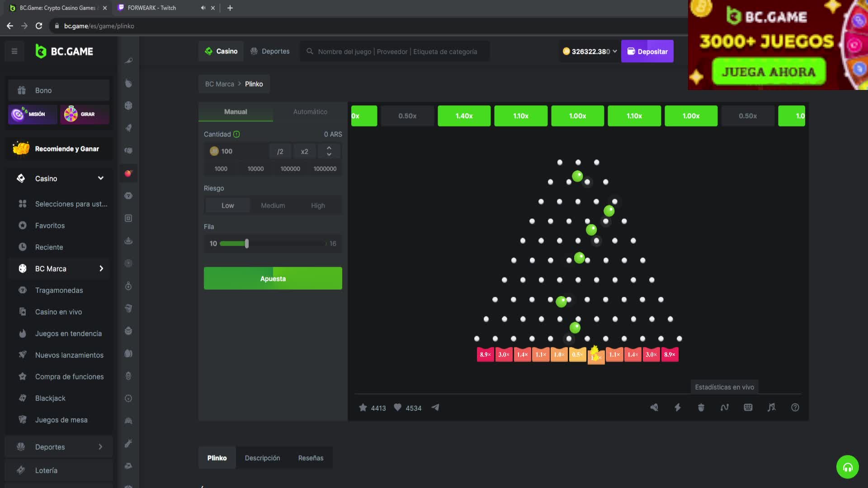The width and height of the screenshot is (868, 488).
Task: Click the Reciente clock icon
Action: click(23, 247)
